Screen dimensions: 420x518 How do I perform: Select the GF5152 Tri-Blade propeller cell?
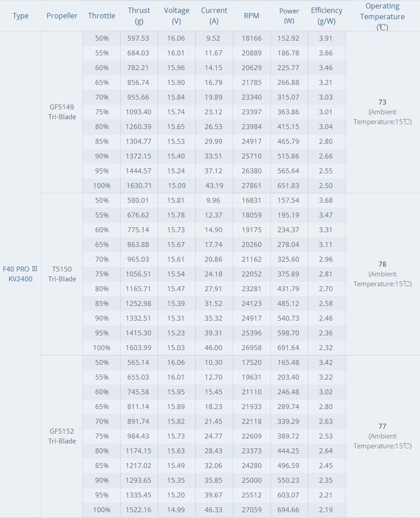click(x=62, y=436)
